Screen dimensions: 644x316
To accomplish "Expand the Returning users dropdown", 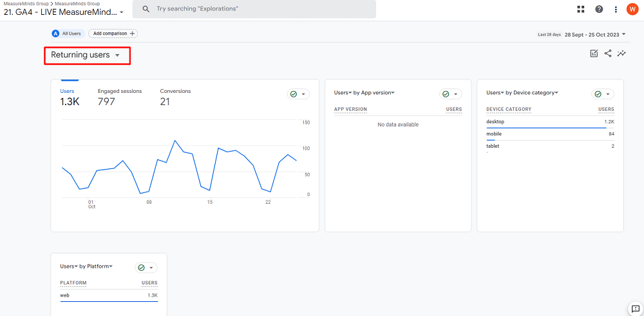I will coord(86,55).
